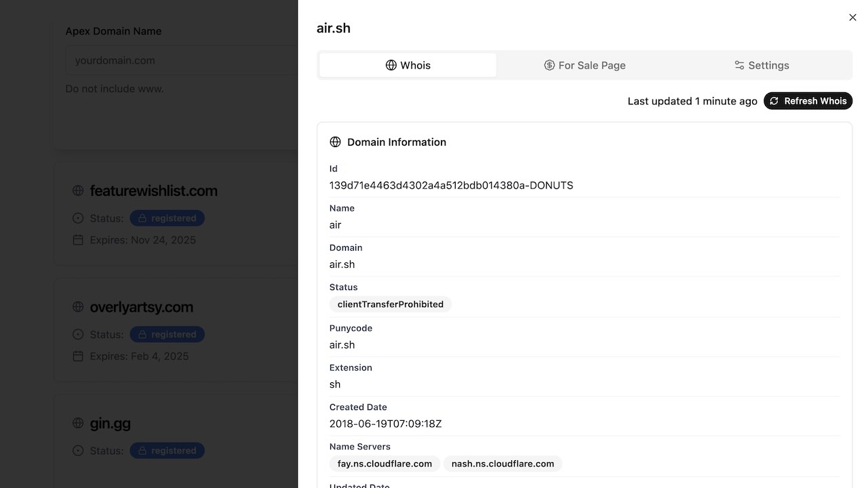Click the dollar icon on For Sale Page tab

tap(548, 65)
